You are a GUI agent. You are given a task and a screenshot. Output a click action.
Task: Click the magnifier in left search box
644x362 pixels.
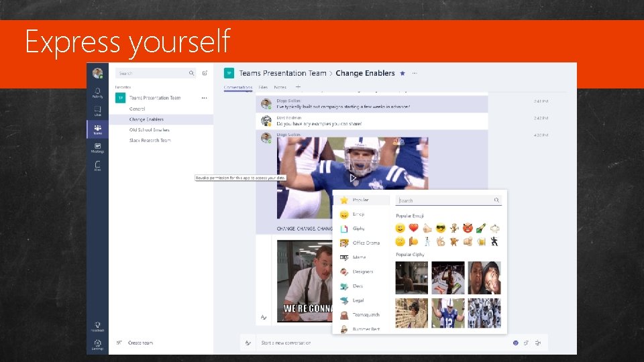click(191, 73)
